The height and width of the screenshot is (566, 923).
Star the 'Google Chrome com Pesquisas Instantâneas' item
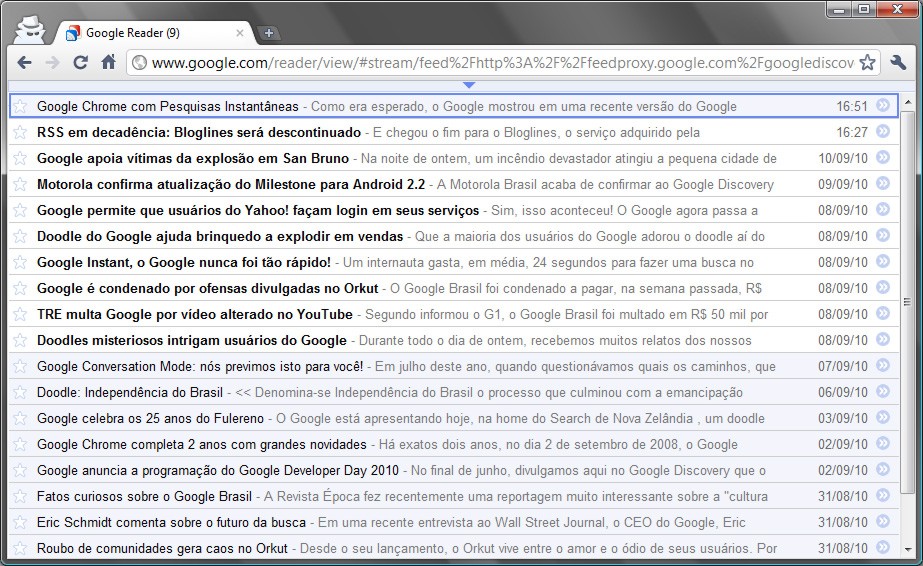click(20, 106)
